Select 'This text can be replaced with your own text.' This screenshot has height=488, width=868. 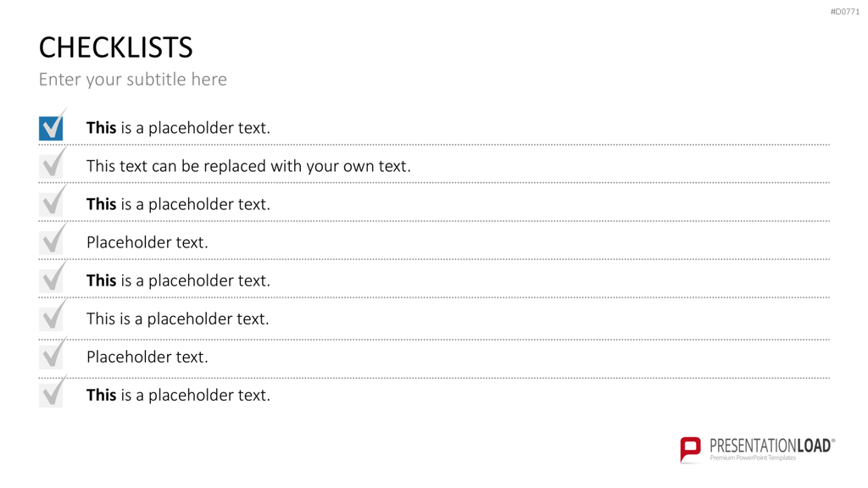click(248, 166)
